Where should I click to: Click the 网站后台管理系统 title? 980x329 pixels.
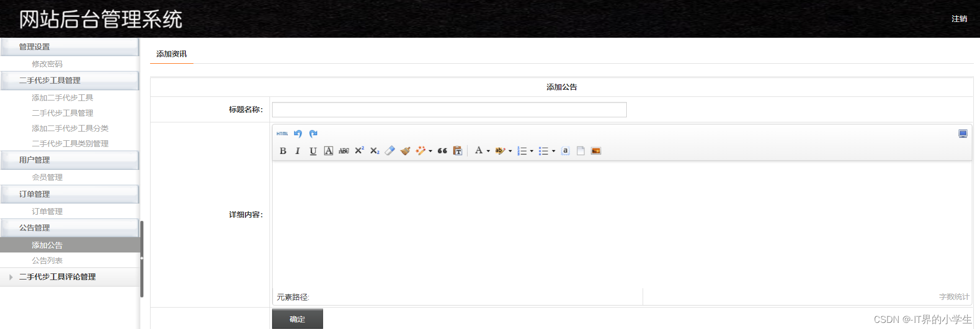(101, 19)
